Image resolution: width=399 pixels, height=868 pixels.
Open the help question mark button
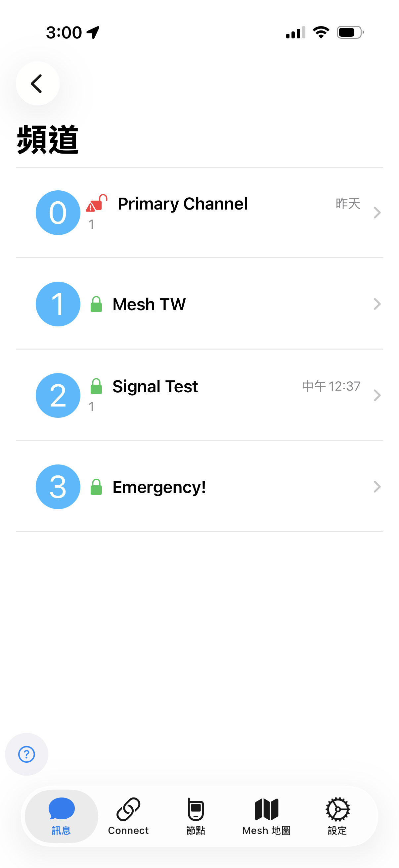(x=26, y=754)
